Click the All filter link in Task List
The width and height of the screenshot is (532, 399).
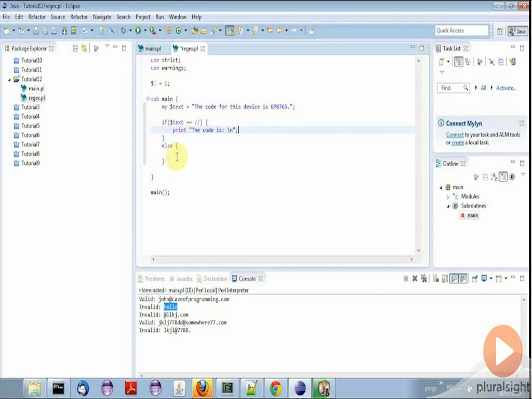coord(484,88)
